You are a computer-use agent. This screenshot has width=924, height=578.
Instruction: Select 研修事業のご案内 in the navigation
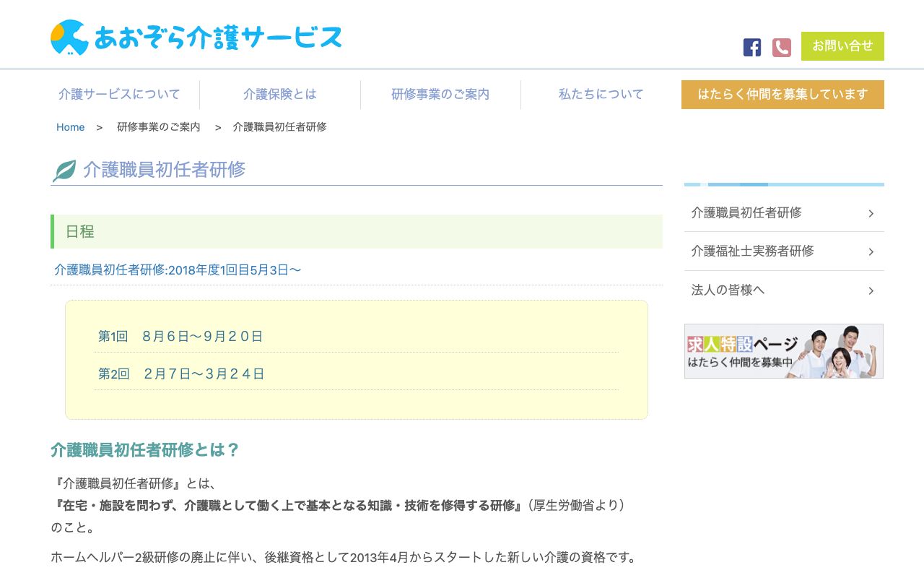pos(440,94)
